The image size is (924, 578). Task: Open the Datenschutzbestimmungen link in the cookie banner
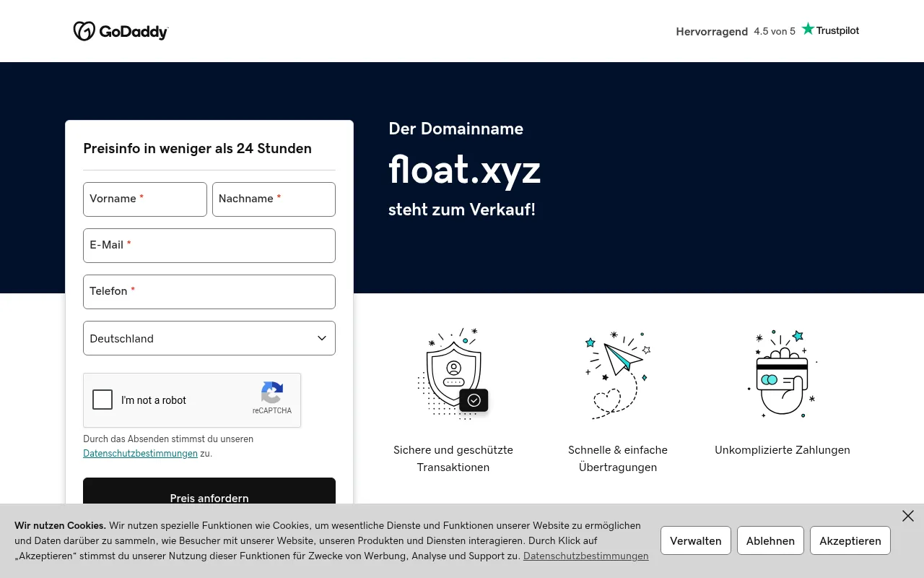[x=585, y=556]
